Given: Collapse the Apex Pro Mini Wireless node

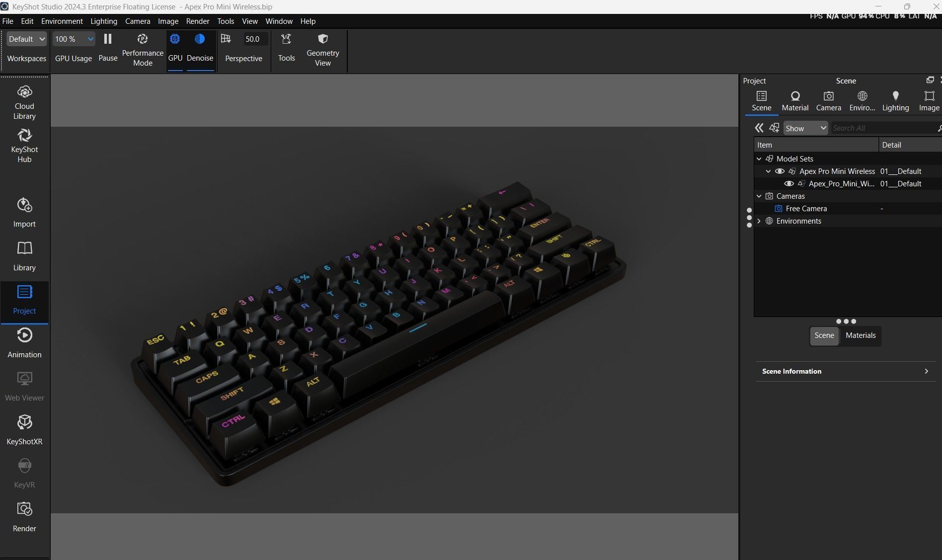Looking at the screenshot, I should point(768,171).
